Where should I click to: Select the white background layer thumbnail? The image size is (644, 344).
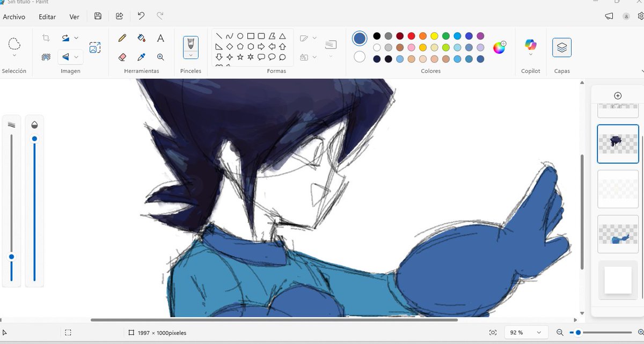(x=618, y=280)
